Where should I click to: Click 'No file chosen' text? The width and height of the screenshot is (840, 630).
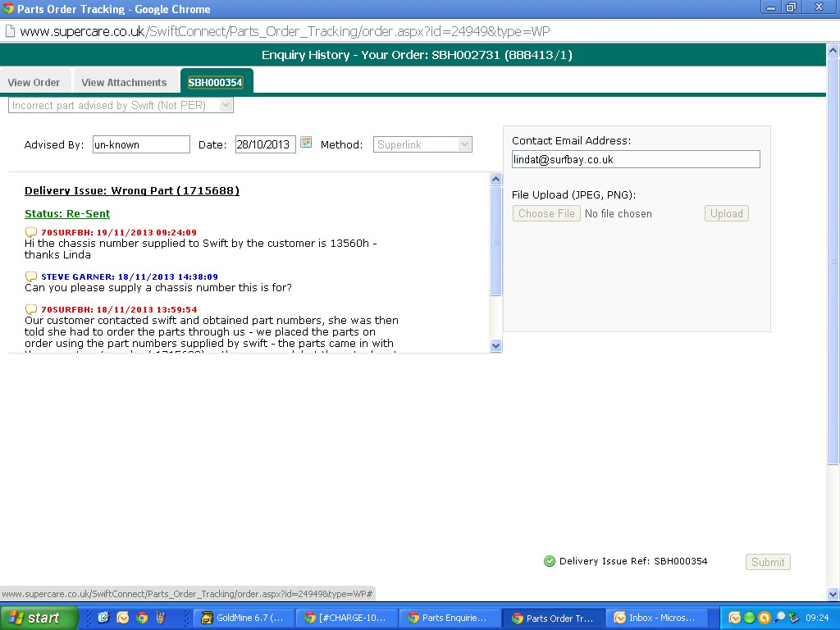pyautogui.click(x=619, y=213)
